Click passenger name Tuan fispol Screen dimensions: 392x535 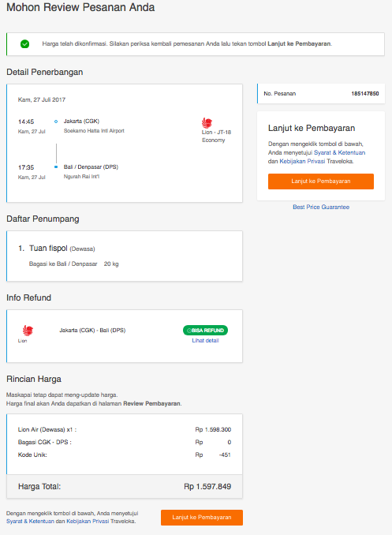pyautogui.click(x=48, y=248)
